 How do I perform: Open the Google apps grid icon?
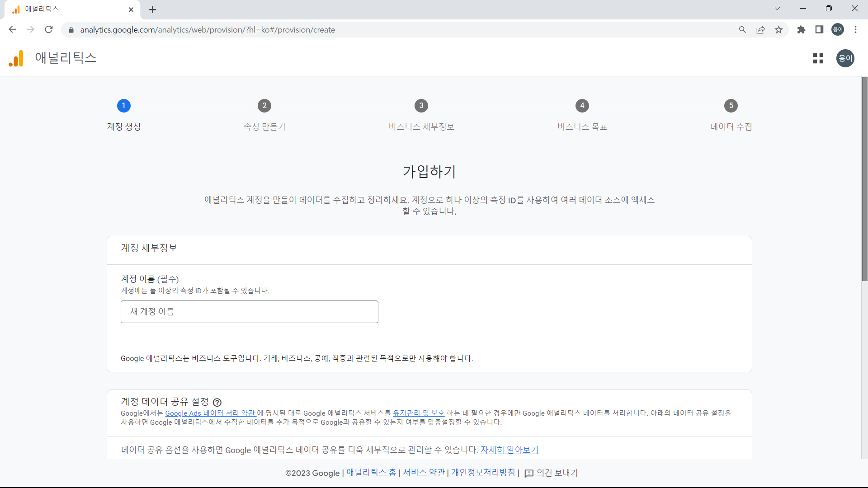pyautogui.click(x=818, y=58)
